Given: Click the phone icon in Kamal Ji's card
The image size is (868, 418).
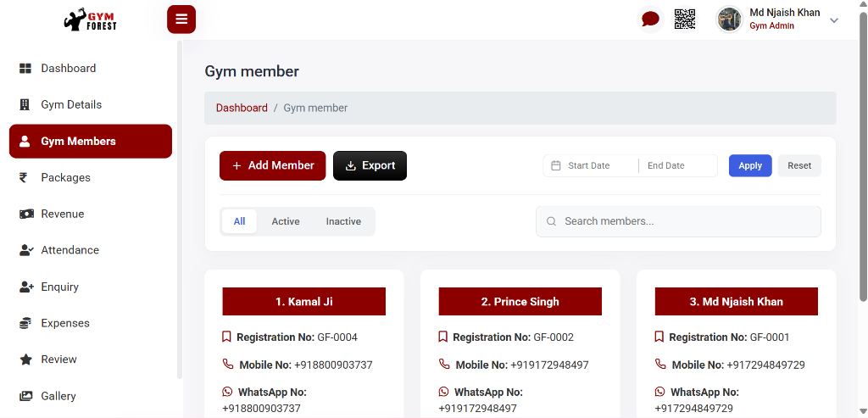Looking at the screenshot, I should coord(228,364).
